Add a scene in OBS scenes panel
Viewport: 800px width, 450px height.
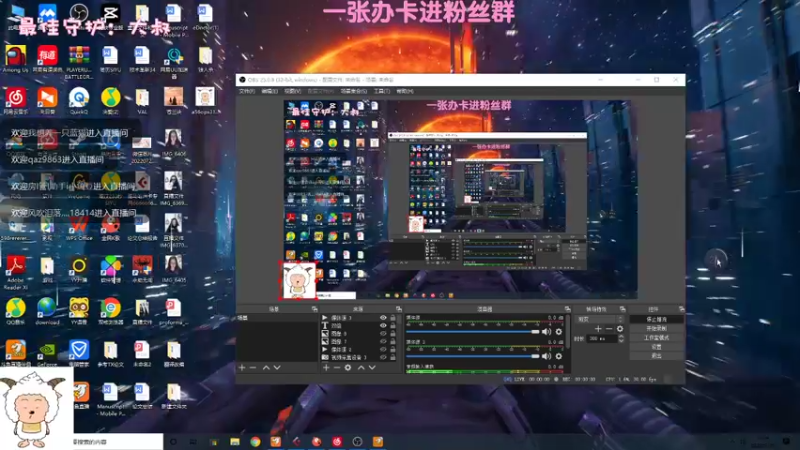[x=242, y=367]
